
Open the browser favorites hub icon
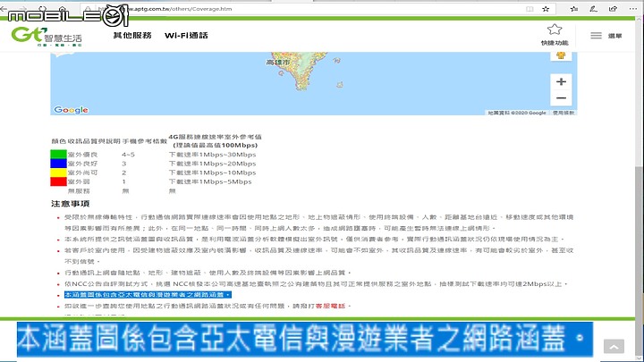(x=574, y=9)
